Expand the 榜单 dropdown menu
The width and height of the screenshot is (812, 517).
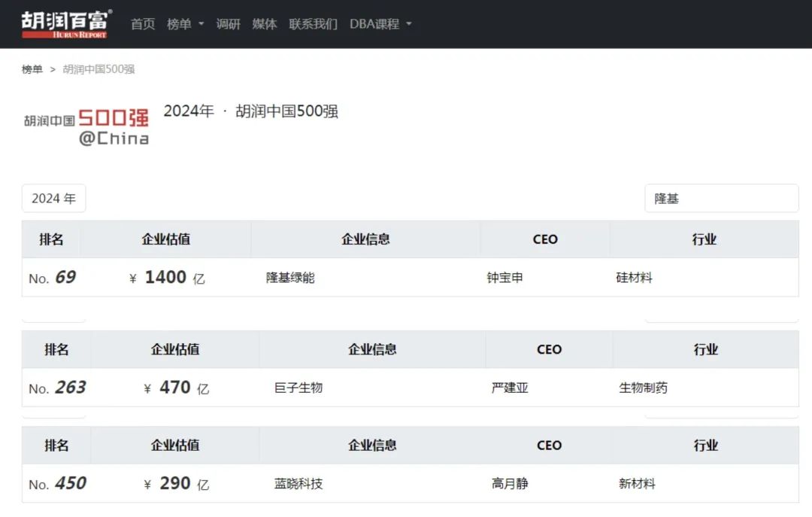185,24
